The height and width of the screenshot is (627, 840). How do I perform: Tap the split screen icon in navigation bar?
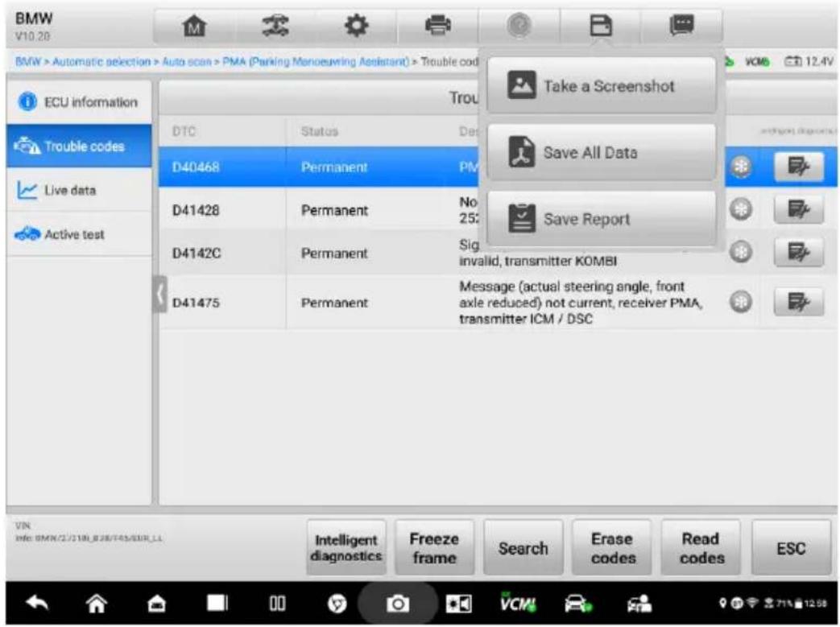[x=277, y=604]
